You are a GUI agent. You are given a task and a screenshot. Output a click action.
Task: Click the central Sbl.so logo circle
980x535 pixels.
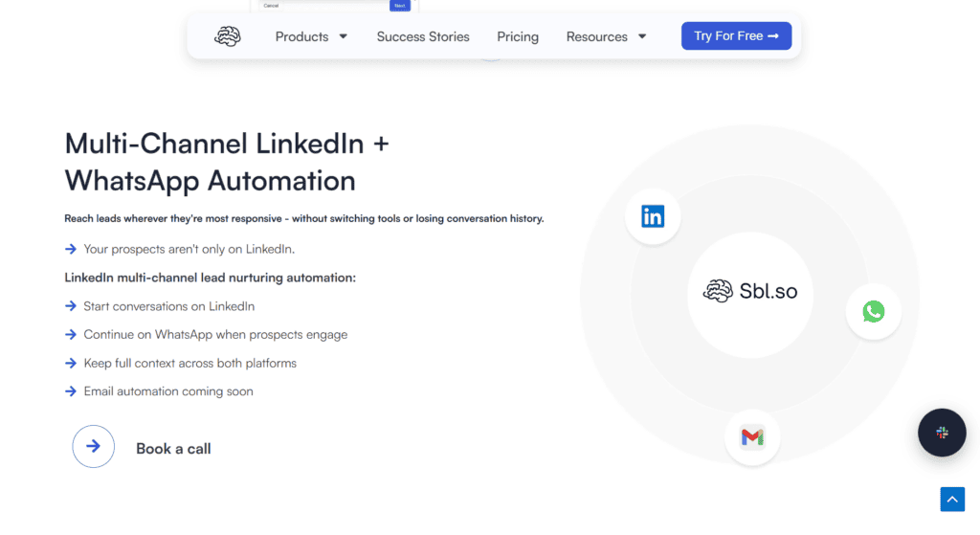click(750, 295)
